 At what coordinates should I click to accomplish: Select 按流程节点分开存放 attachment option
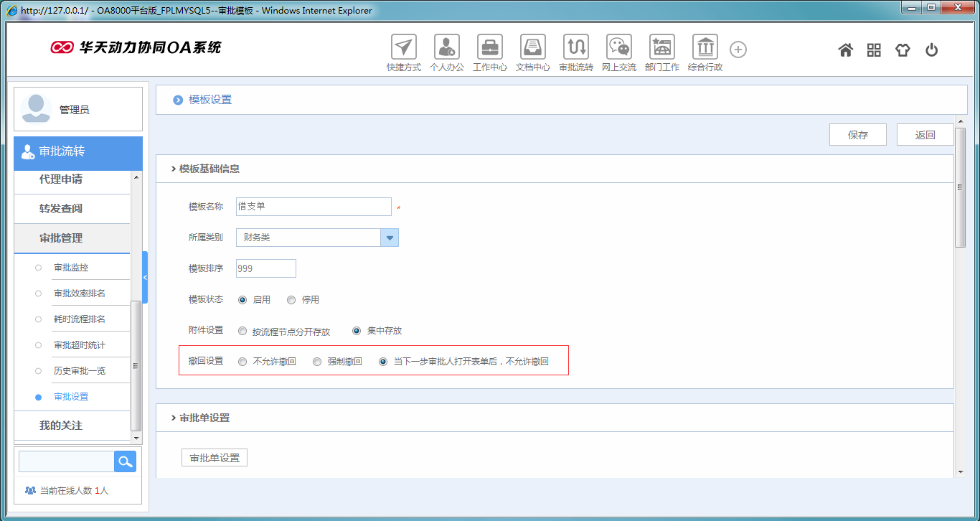(x=242, y=332)
